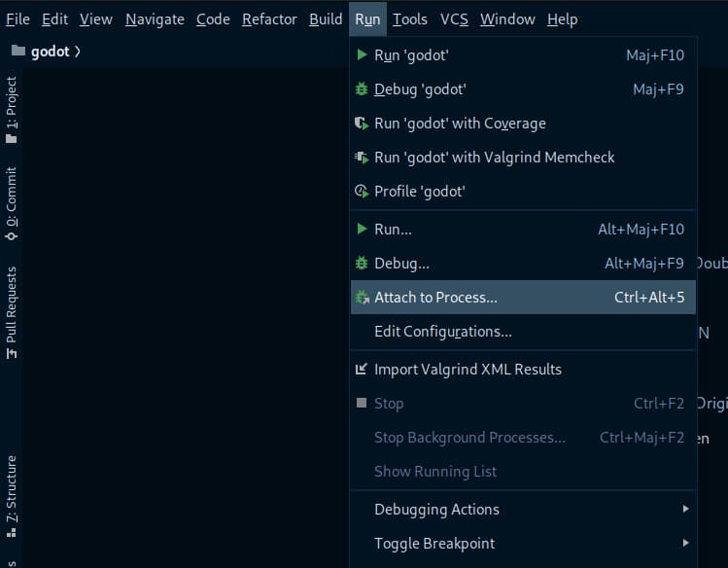Choose Debug... menu entry
This screenshot has height=568, width=728.
(523, 263)
